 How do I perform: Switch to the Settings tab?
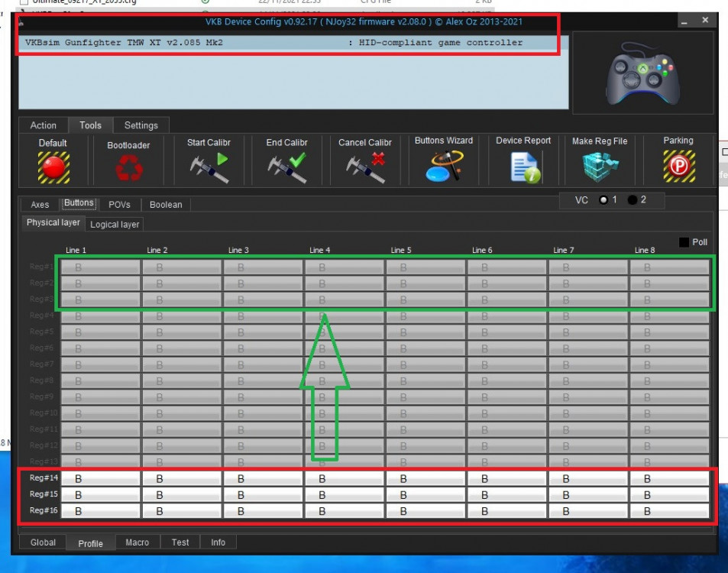(141, 125)
